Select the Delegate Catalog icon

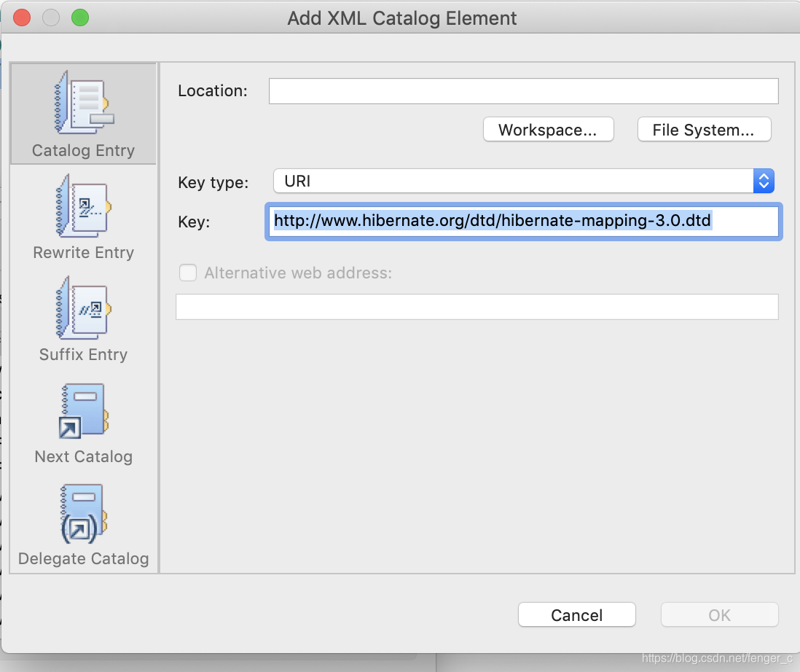[x=84, y=513]
